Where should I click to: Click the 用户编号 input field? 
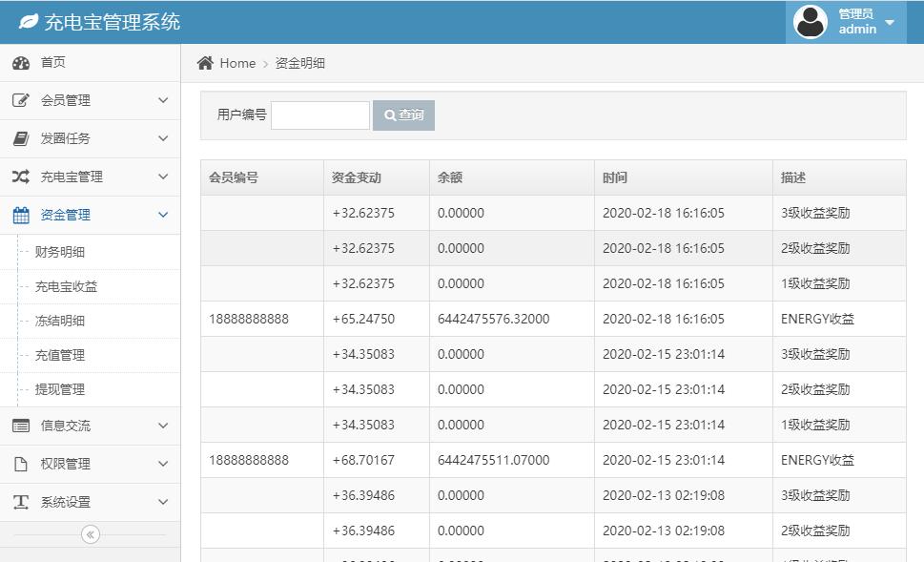[320, 115]
